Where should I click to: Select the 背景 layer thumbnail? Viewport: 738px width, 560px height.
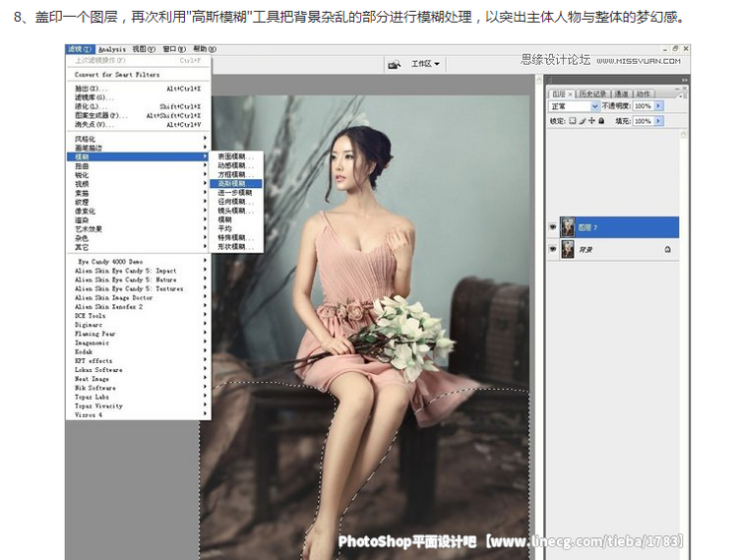click(x=568, y=249)
